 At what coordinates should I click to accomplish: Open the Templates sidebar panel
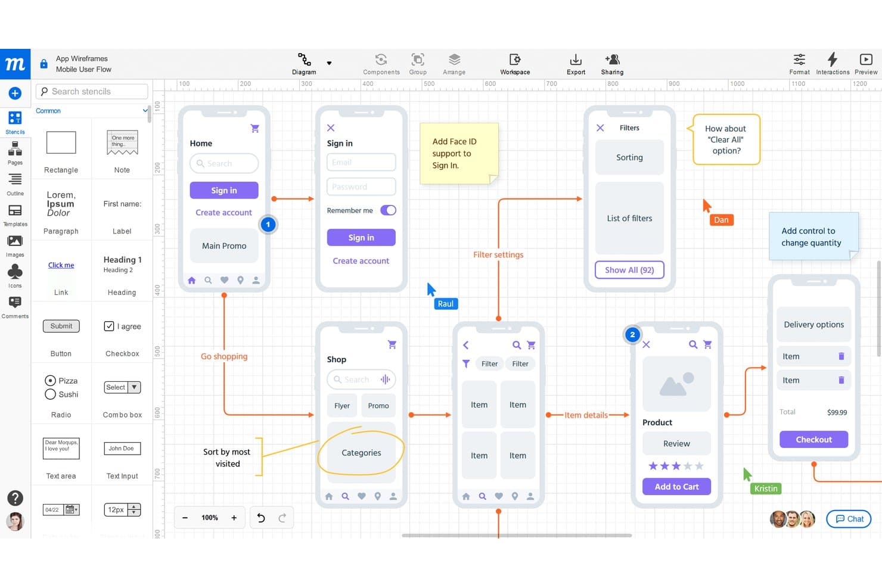click(x=15, y=215)
